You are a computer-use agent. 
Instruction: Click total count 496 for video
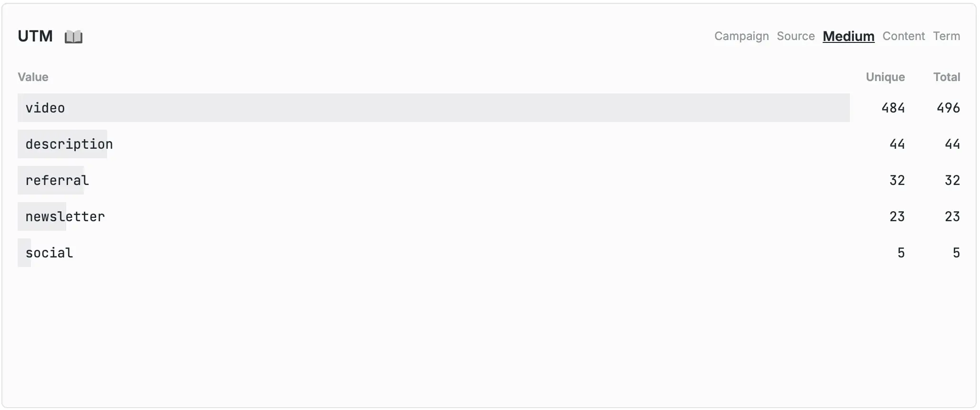coord(948,108)
